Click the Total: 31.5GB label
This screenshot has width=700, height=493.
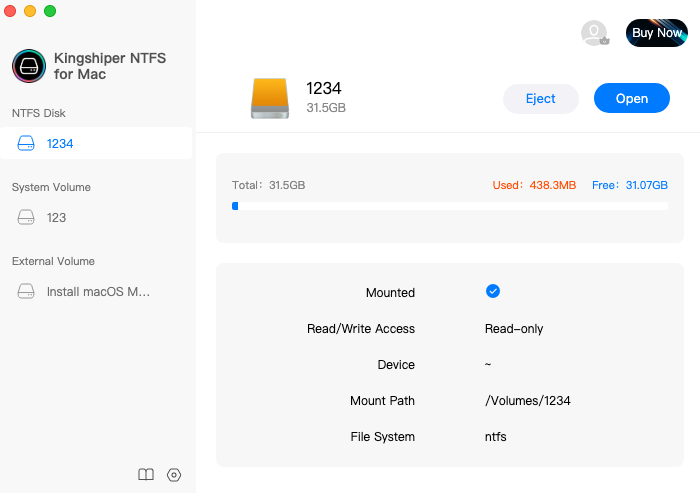tap(268, 185)
